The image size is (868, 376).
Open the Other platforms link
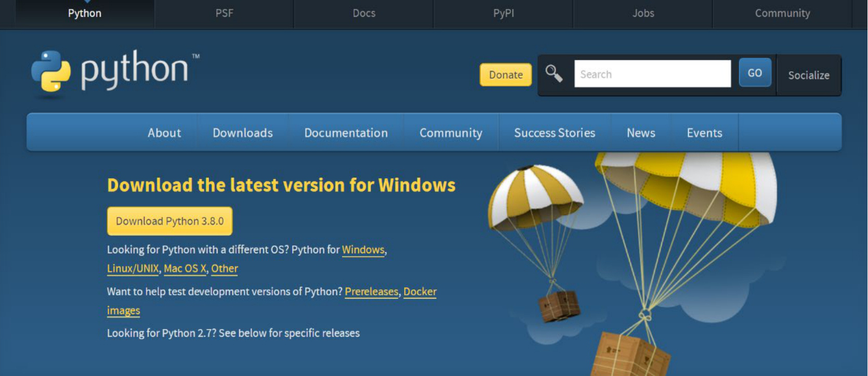[225, 268]
